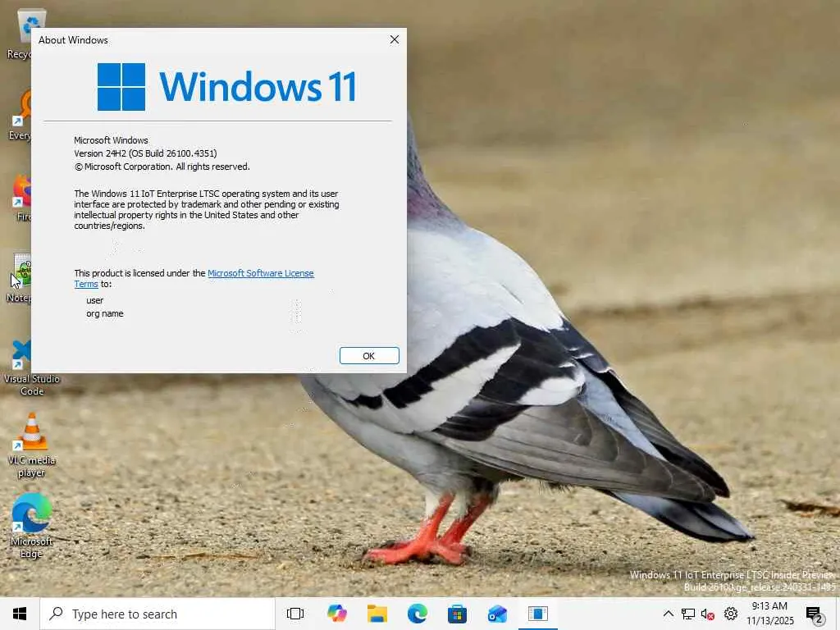Click the About Windows title bar
This screenshot has height=630, width=840.
pyautogui.click(x=208, y=39)
